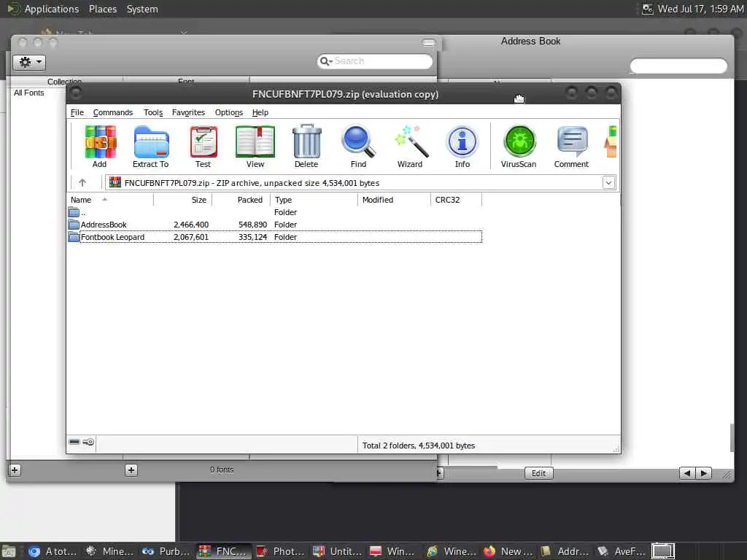Viewport: 747px width, 560px height.
Task: Click the workspace switcher in taskbar
Action: coord(662,551)
